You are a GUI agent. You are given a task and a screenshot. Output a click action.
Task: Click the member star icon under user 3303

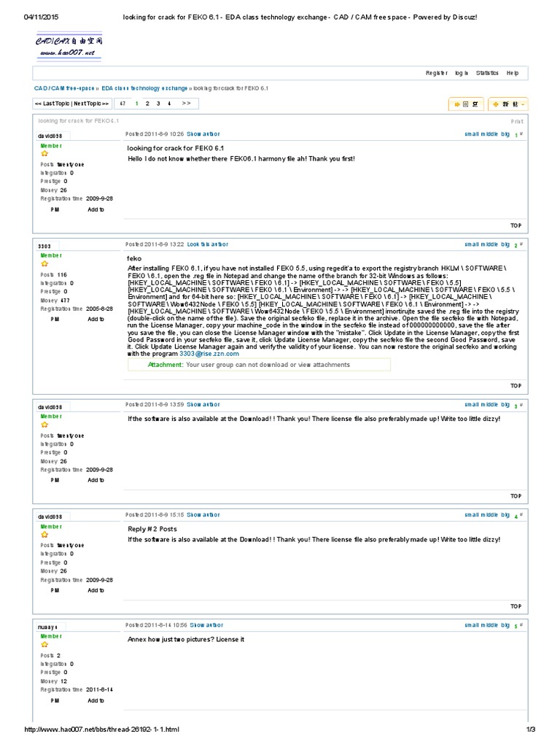point(44,264)
